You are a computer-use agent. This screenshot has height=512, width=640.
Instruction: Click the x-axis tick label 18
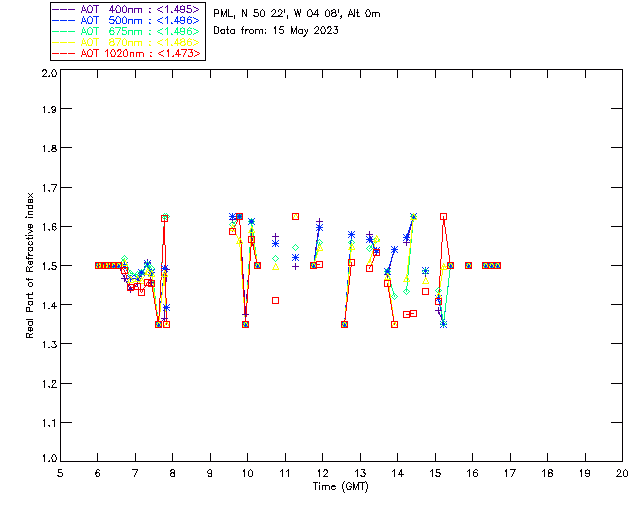(547, 473)
